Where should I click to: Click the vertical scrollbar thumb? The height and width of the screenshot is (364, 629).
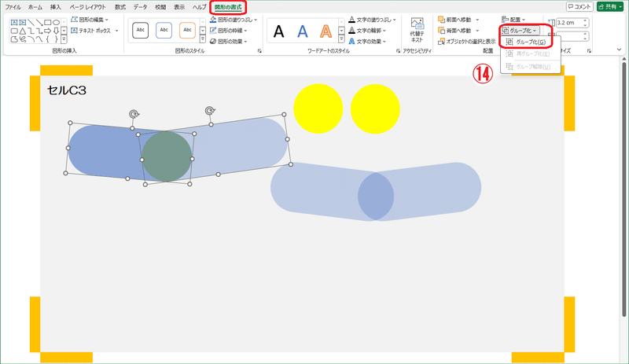(x=623, y=189)
